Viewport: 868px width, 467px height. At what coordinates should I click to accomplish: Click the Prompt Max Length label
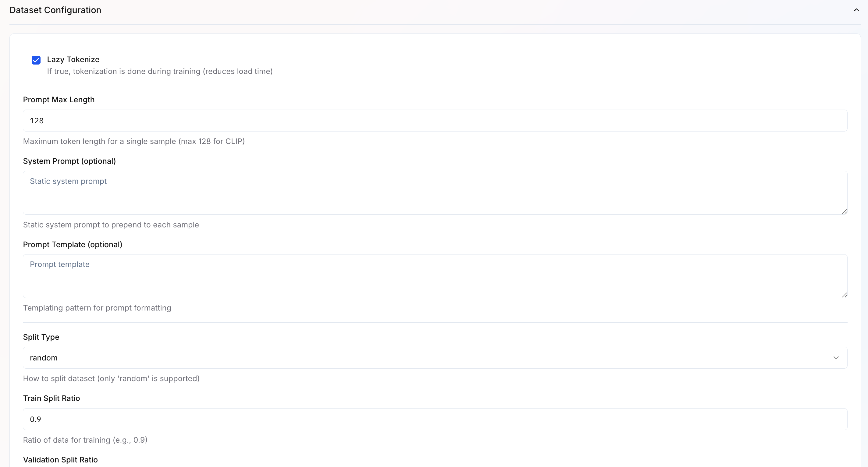[59, 100]
